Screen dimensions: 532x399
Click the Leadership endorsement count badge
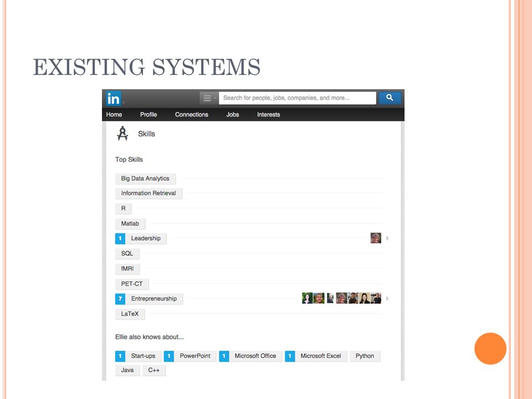tap(120, 238)
